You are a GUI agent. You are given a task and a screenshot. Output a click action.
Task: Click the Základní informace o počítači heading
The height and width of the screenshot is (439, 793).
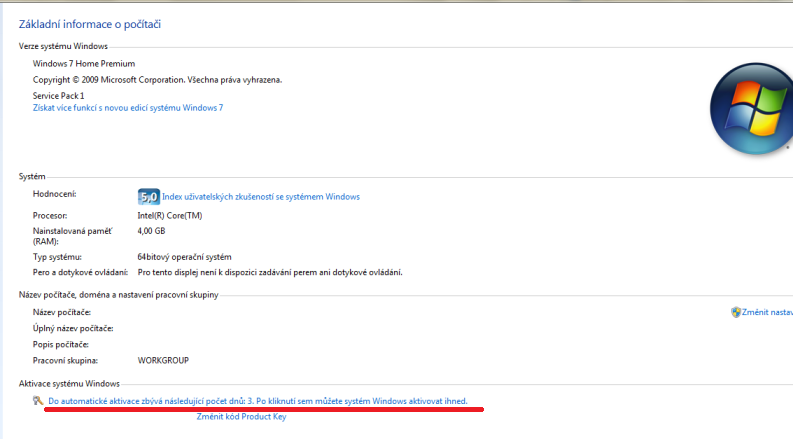coord(90,23)
